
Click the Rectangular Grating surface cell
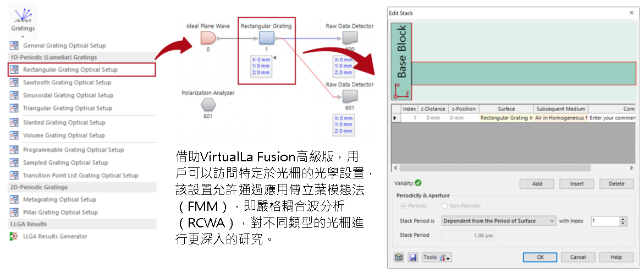(x=506, y=118)
